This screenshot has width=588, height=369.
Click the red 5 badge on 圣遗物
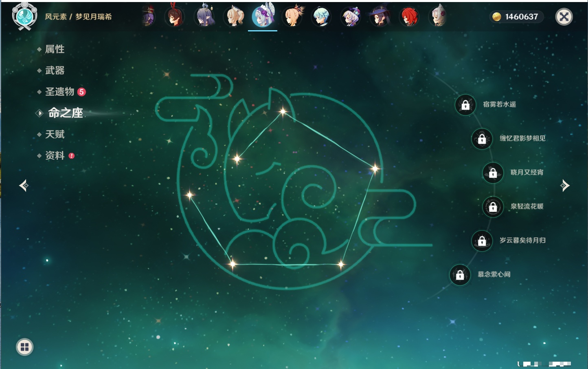81,92
